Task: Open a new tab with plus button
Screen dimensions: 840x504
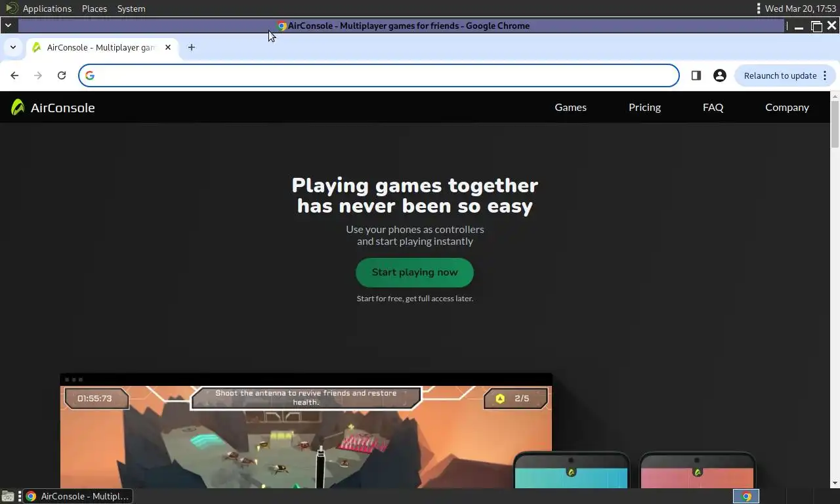Action: coord(192,47)
